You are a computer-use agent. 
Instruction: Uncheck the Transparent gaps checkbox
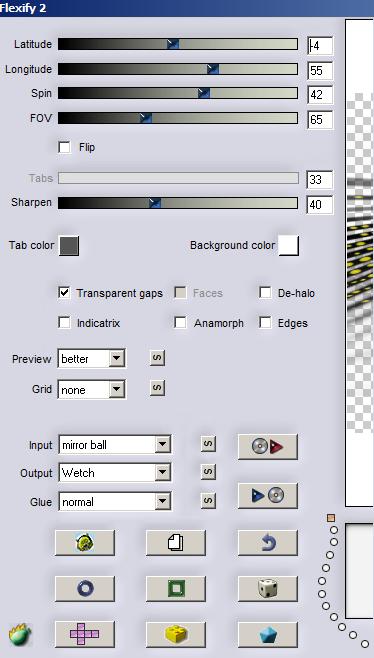(x=64, y=292)
